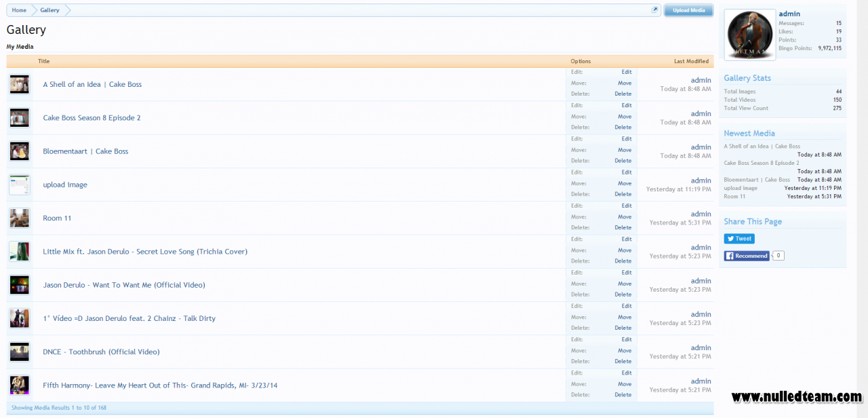Viewport: 868px width, 418px height.
Task: Open Cake Boss Season 8 Episode 2 title
Action: [92, 118]
